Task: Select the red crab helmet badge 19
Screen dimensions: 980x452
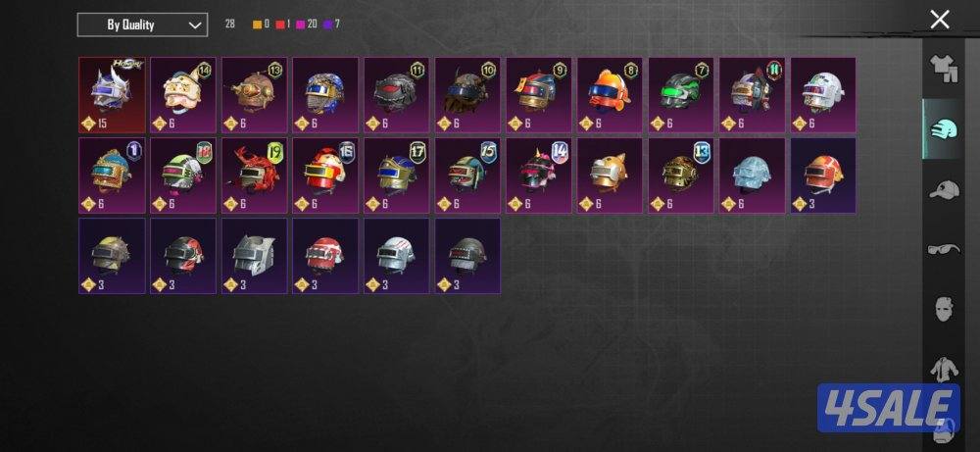Action: point(255,176)
